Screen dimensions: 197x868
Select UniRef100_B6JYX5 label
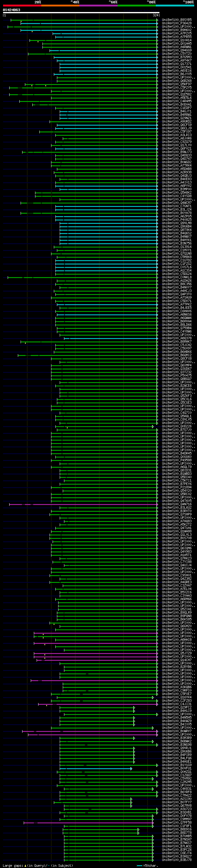[x=177, y=74]
